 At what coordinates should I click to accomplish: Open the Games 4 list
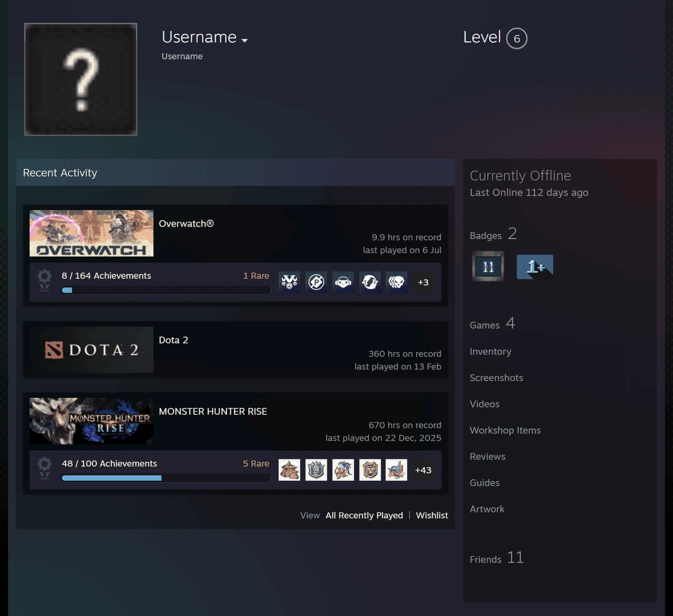coord(492,324)
